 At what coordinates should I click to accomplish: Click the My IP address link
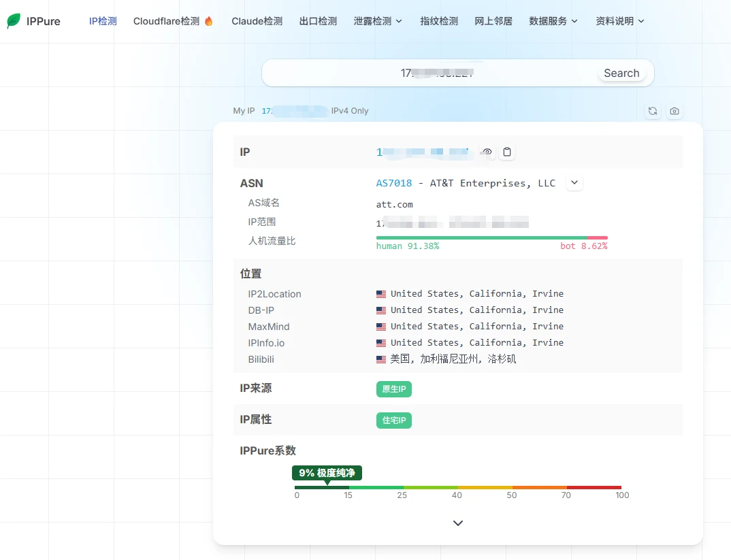pos(294,111)
